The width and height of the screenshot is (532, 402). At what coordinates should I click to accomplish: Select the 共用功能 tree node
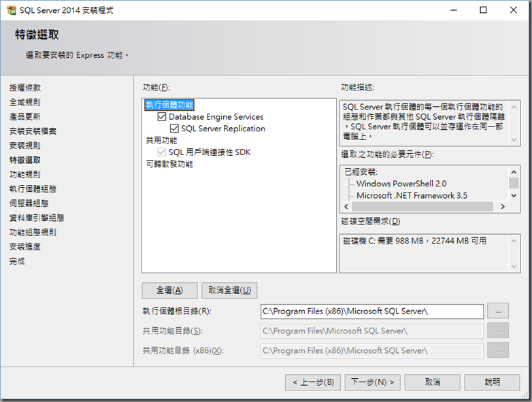coord(161,140)
